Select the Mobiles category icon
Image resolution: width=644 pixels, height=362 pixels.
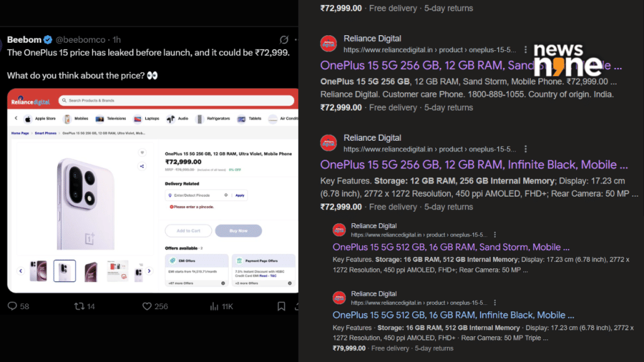pos(67,118)
